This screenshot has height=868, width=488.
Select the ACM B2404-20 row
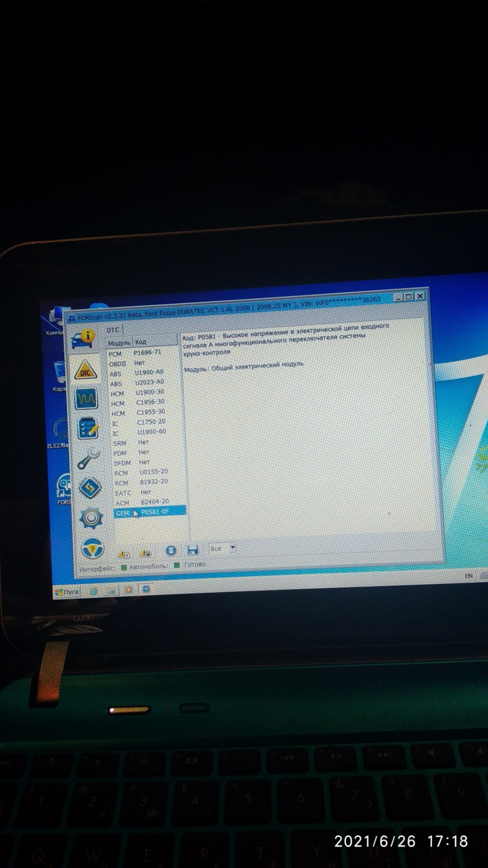[x=150, y=502]
